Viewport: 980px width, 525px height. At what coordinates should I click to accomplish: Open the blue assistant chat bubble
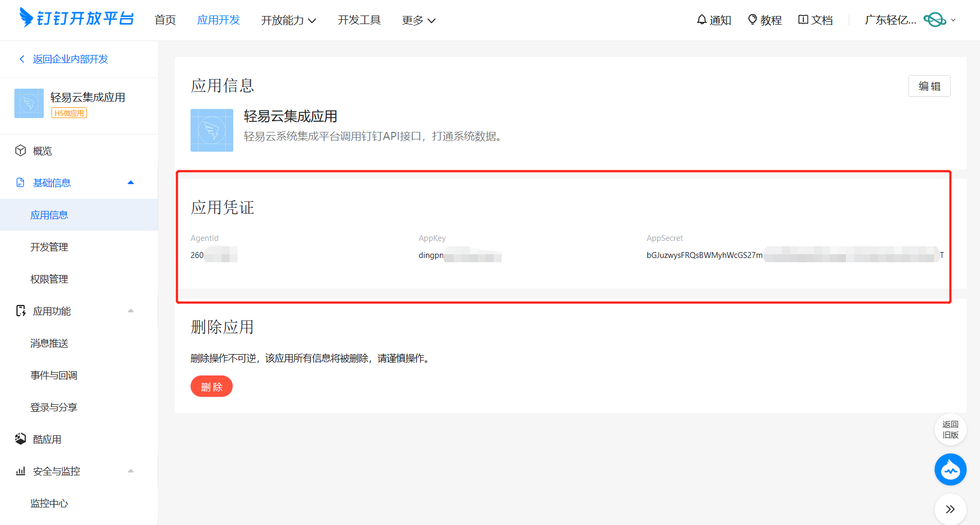[950, 469]
